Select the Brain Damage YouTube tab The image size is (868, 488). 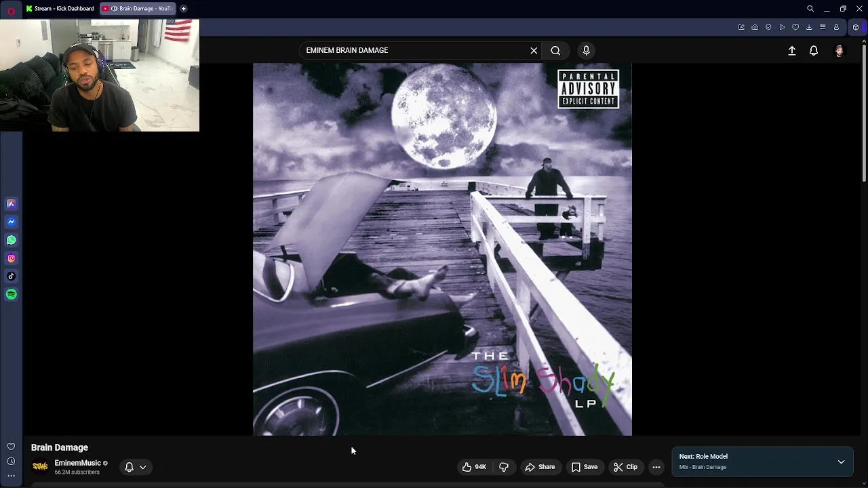coord(138,9)
